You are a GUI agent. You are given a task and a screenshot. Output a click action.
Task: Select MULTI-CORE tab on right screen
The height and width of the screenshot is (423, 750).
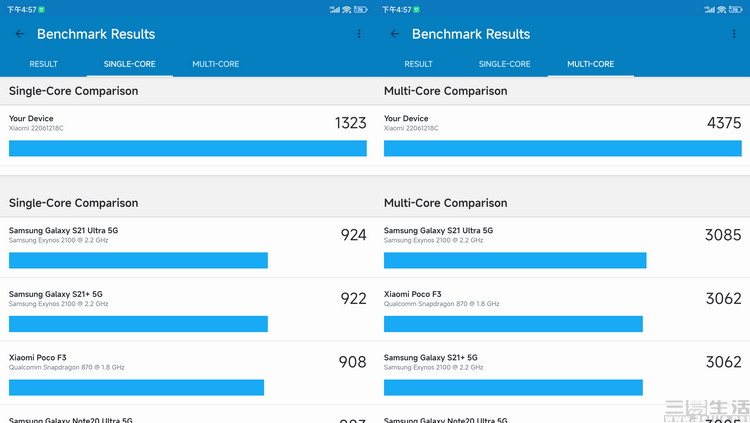point(591,64)
